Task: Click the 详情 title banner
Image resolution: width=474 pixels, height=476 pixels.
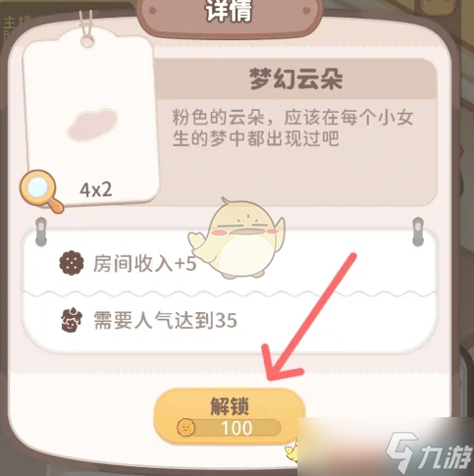Action: [229, 13]
